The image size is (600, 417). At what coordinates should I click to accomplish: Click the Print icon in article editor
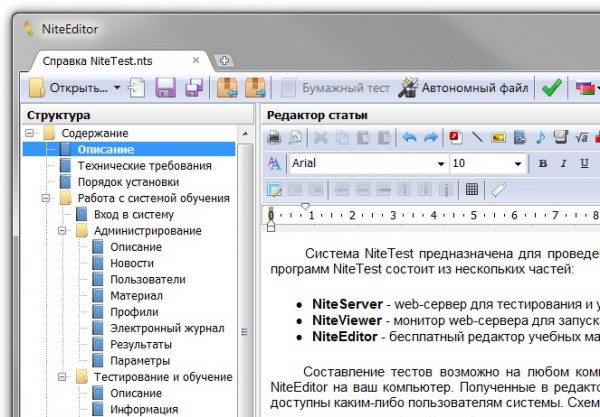click(x=274, y=137)
